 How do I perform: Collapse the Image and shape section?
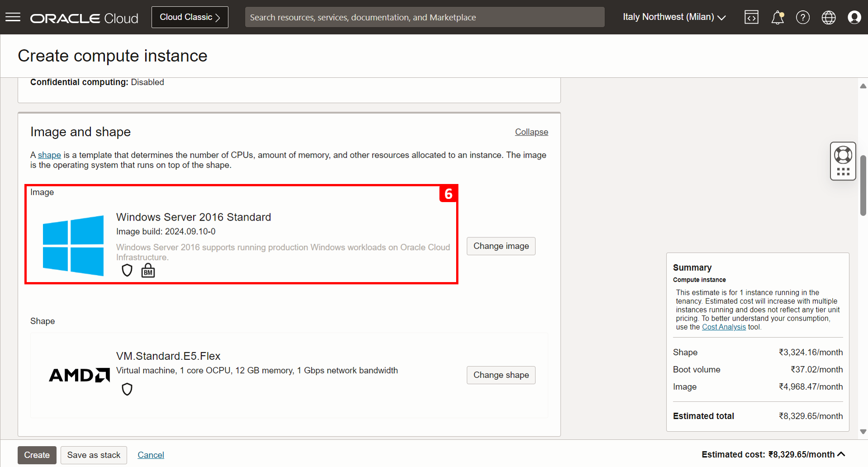[532, 132]
